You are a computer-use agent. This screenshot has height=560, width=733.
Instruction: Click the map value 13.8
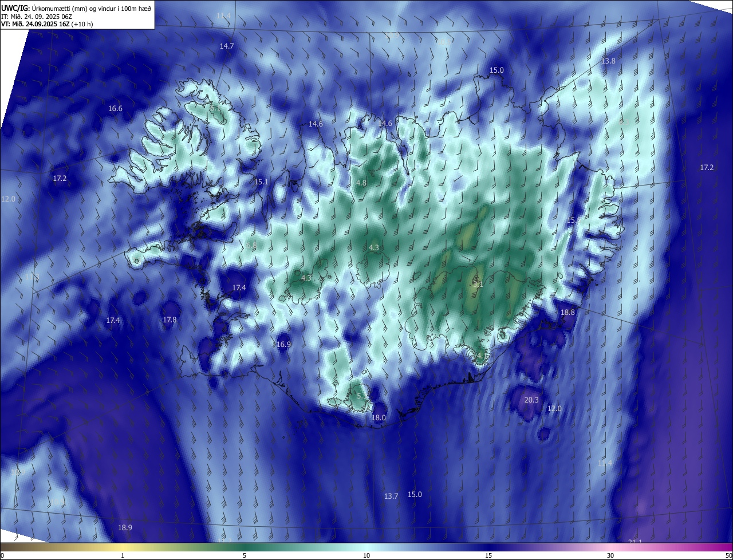608,61
